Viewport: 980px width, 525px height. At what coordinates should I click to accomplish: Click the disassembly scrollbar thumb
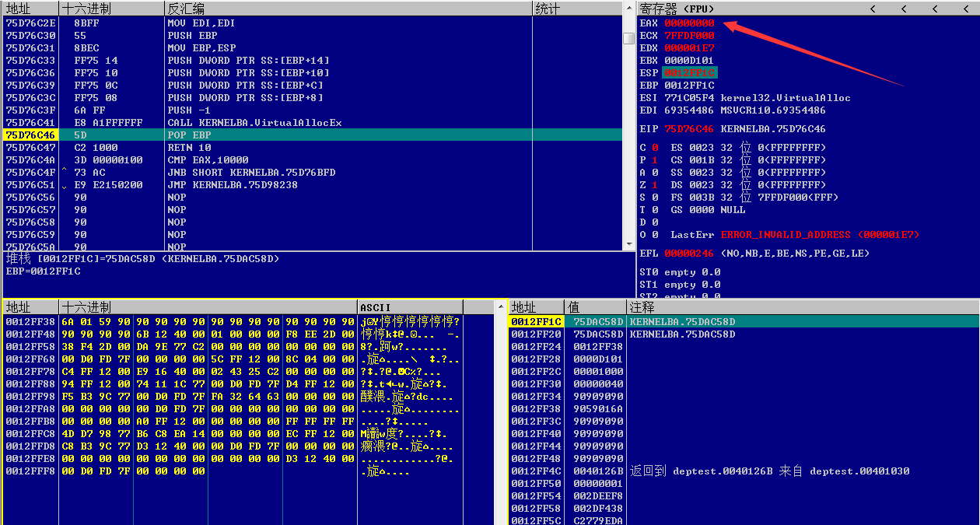628,39
